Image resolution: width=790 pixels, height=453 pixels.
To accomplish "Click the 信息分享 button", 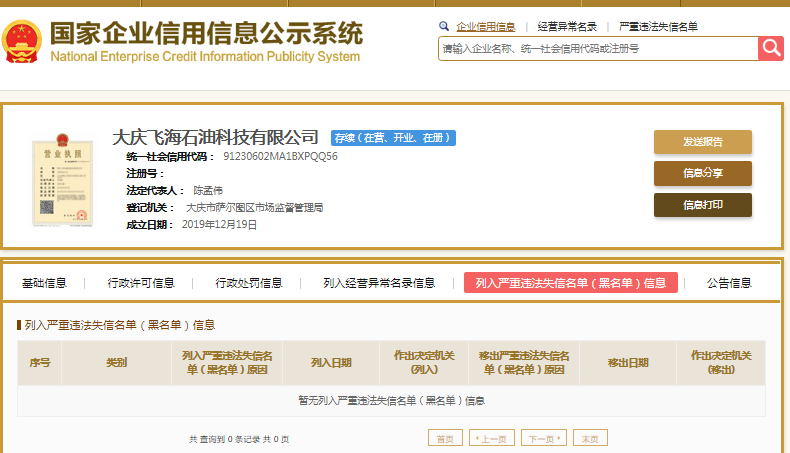I will click(x=703, y=173).
